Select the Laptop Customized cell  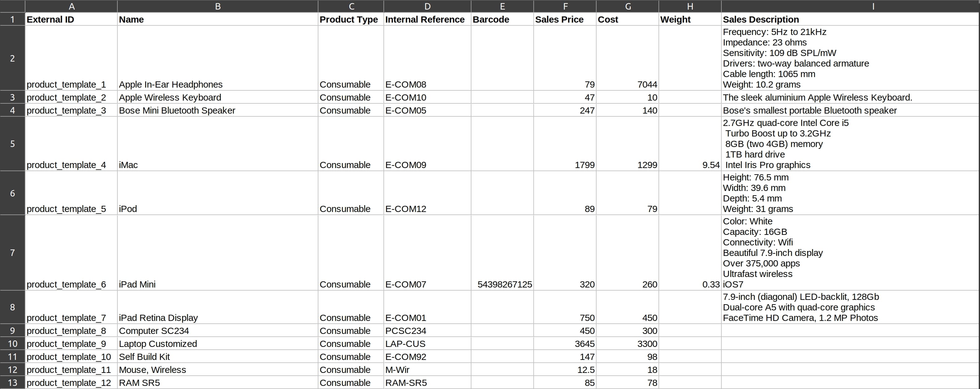(x=218, y=344)
